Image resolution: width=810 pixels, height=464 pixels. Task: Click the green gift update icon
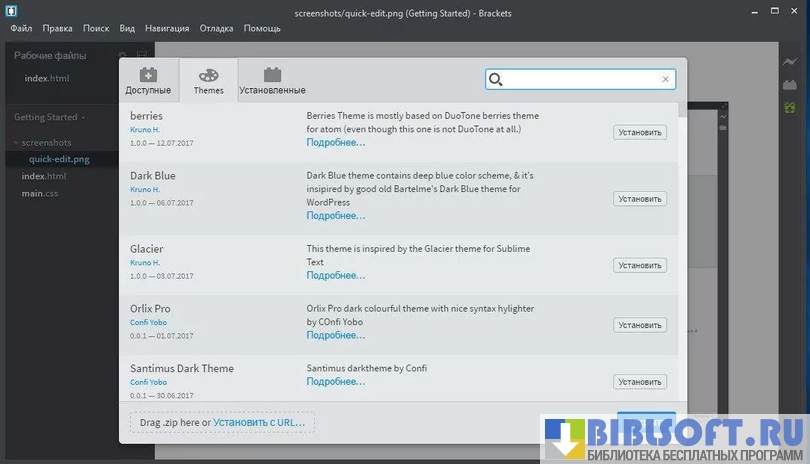(789, 107)
